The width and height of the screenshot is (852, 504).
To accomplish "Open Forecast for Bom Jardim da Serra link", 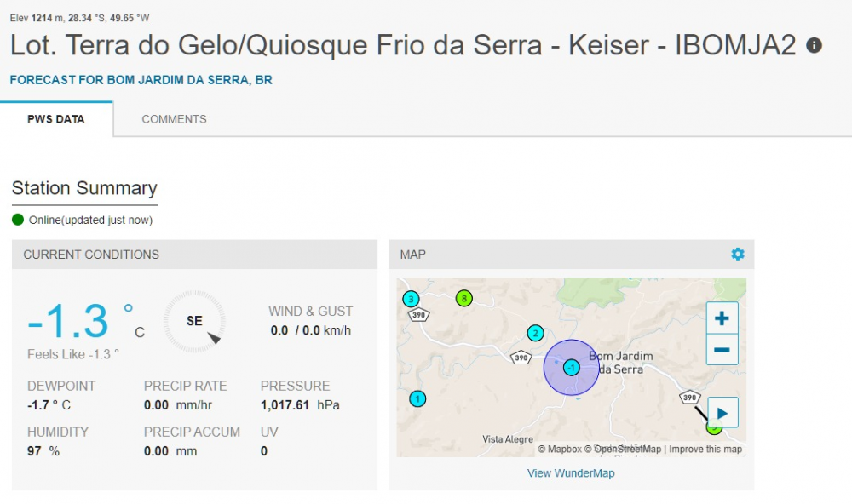I will pos(141,80).
